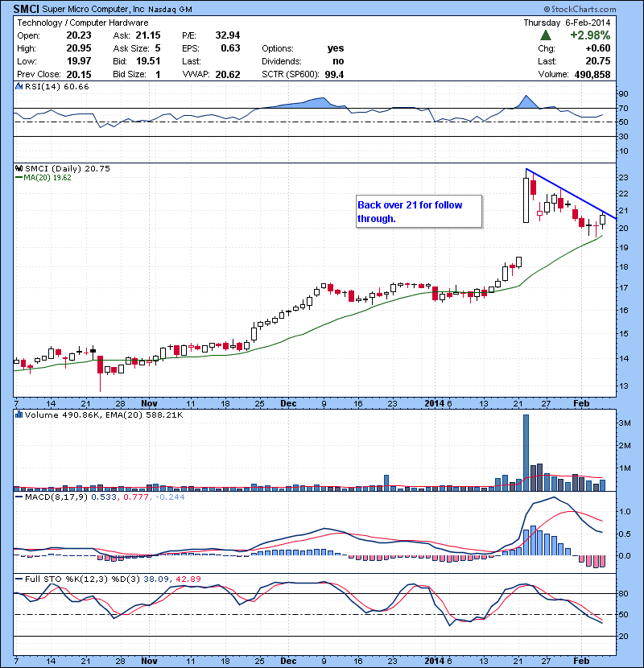Click the Thursday 6-Feb-2014 date
644x668 pixels.
[x=567, y=23]
